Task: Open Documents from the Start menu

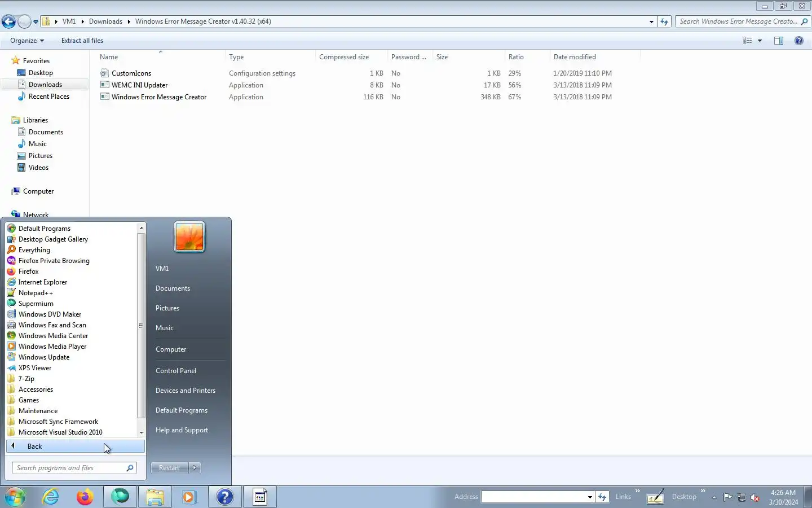Action: (x=173, y=288)
